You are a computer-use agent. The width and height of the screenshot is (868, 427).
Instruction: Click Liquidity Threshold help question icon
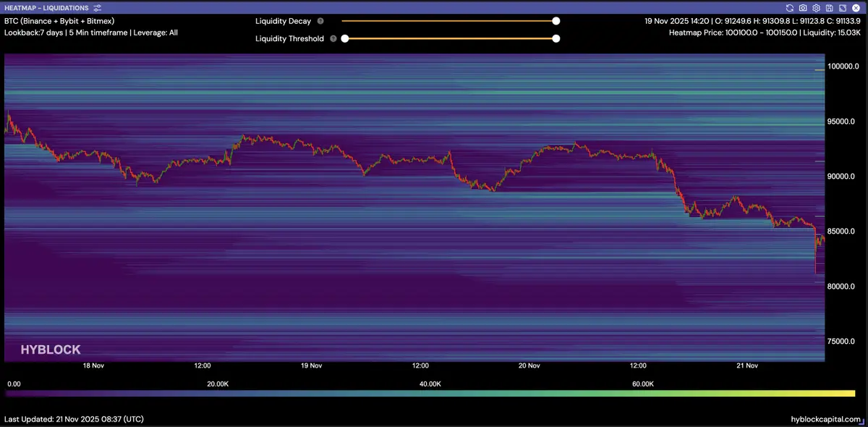[x=333, y=39]
